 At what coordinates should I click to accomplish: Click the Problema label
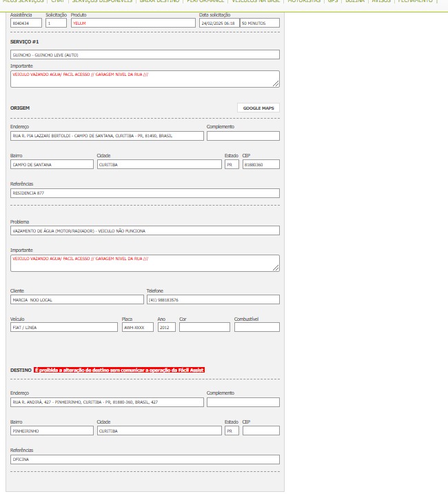tap(19, 221)
